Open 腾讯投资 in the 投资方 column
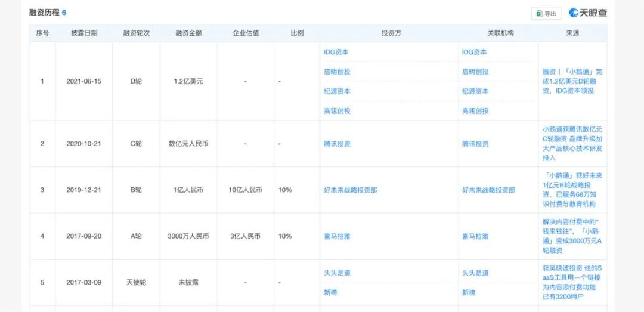The image size is (644, 312). coord(337,144)
